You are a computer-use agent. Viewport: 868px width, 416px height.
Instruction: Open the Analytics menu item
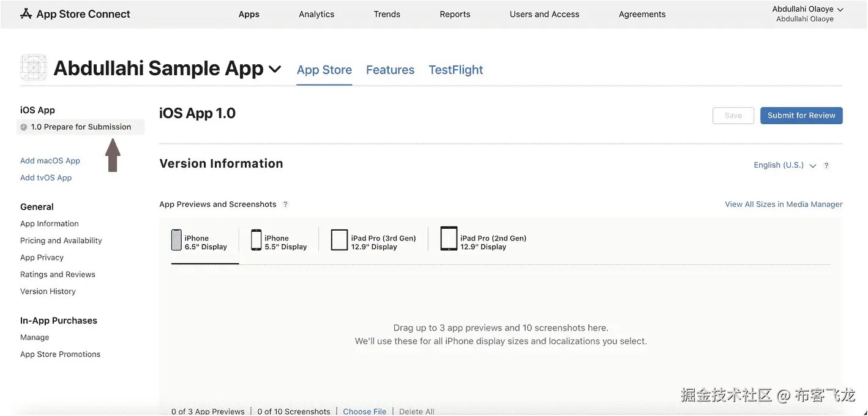[x=316, y=14]
